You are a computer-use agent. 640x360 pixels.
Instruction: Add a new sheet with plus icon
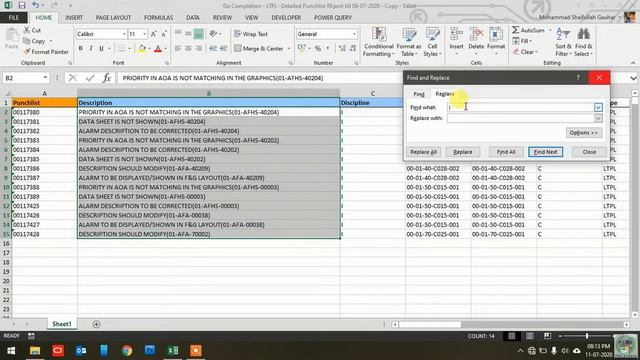click(x=96, y=324)
